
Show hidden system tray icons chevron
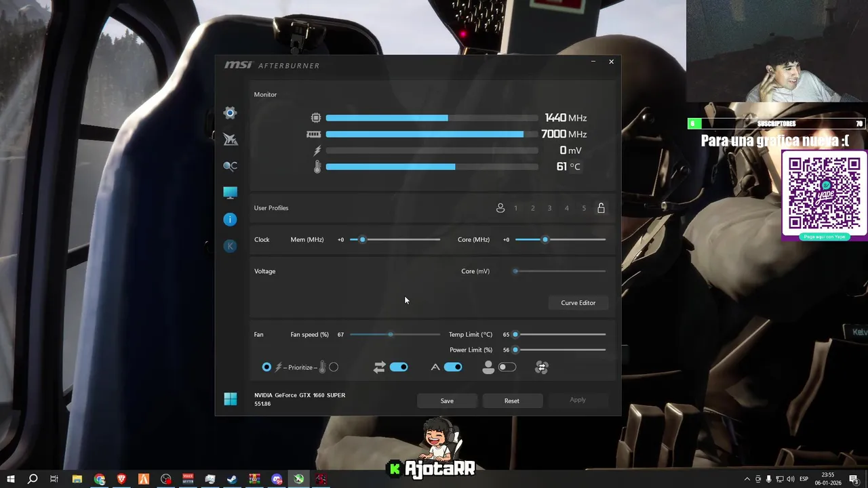pyautogui.click(x=747, y=479)
